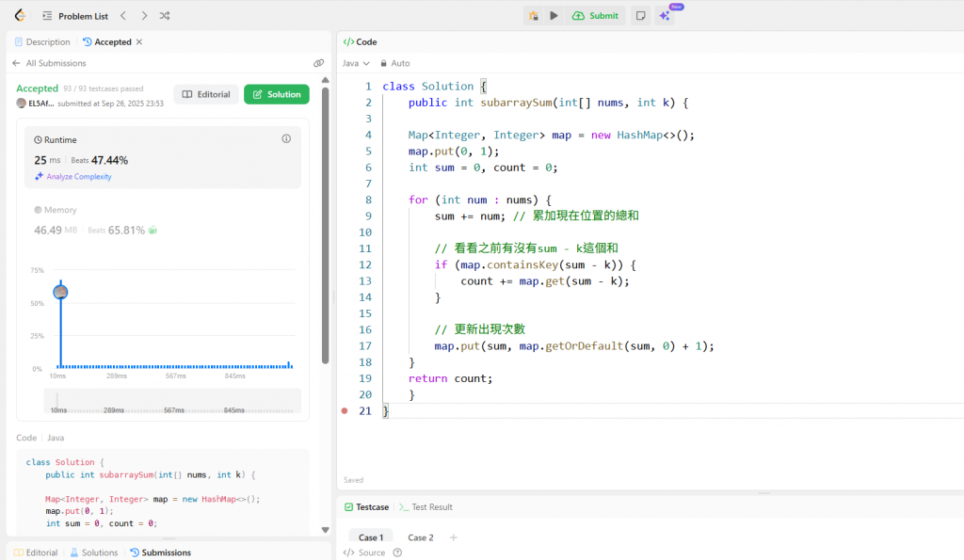Screen dimensions: 964x560
Task: Open the Test Result tab
Action: point(426,507)
